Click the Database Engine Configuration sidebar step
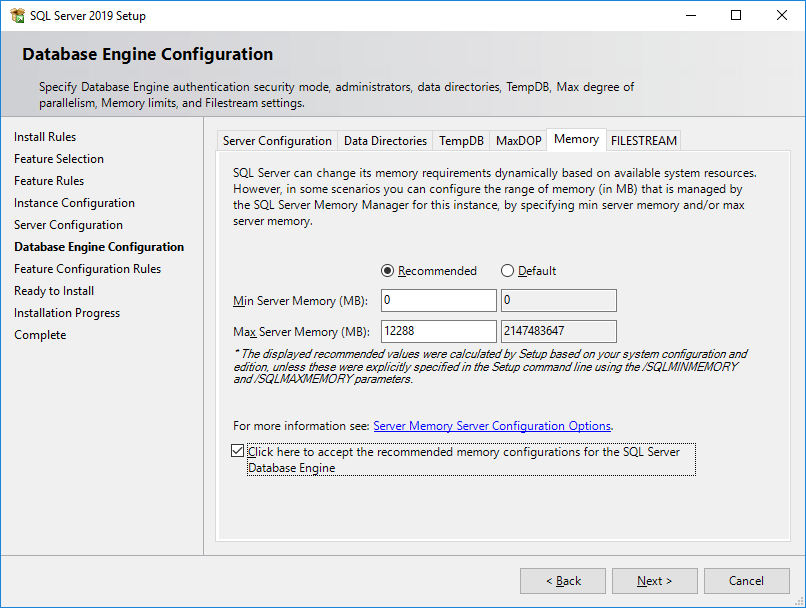 click(x=99, y=247)
